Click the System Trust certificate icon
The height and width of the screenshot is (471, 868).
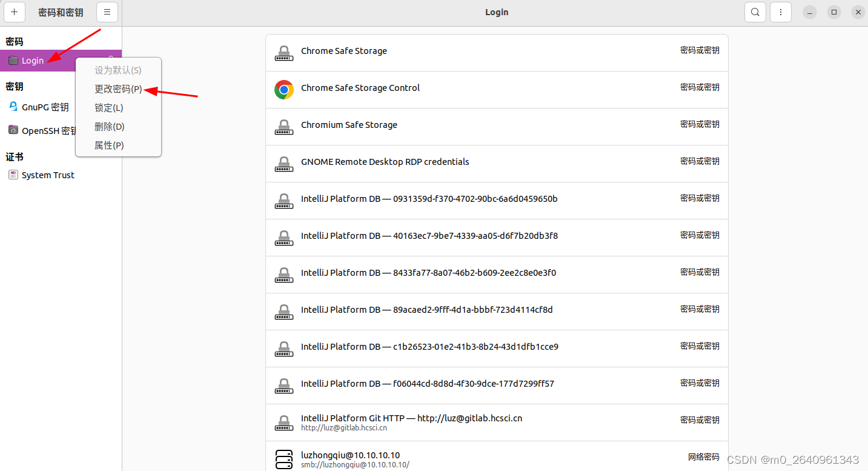click(x=13, y=175)
